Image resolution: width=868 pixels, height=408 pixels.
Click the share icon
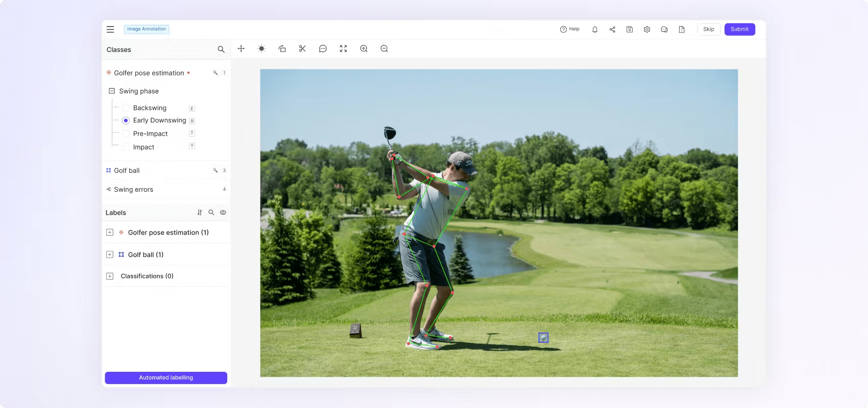(x=612, y=30)
